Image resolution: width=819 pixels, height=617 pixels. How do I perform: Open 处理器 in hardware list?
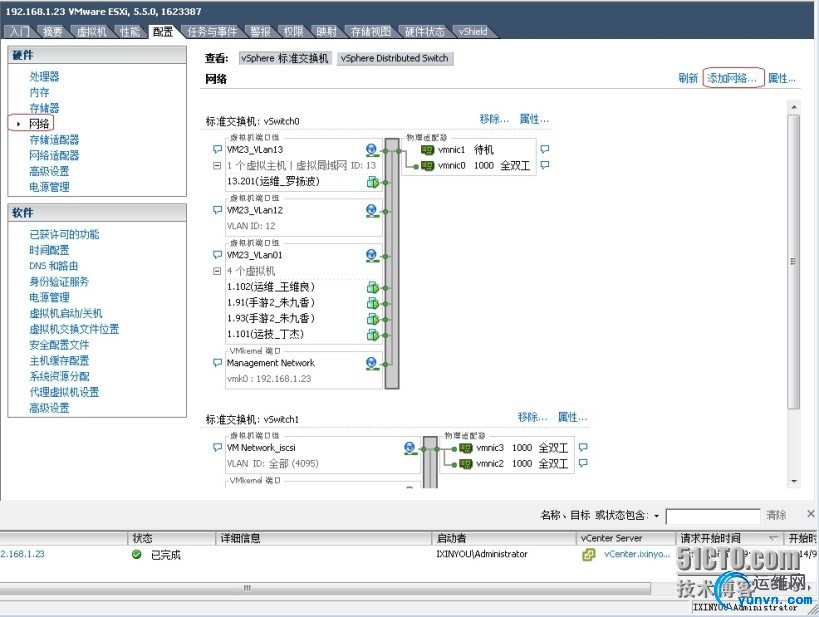point(44,76)
